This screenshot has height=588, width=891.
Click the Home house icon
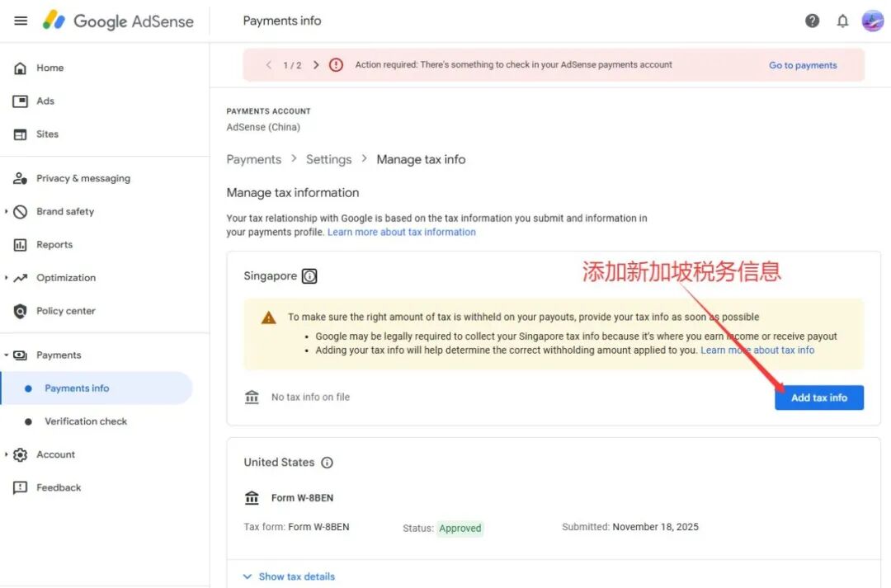(x=20, y=68)
